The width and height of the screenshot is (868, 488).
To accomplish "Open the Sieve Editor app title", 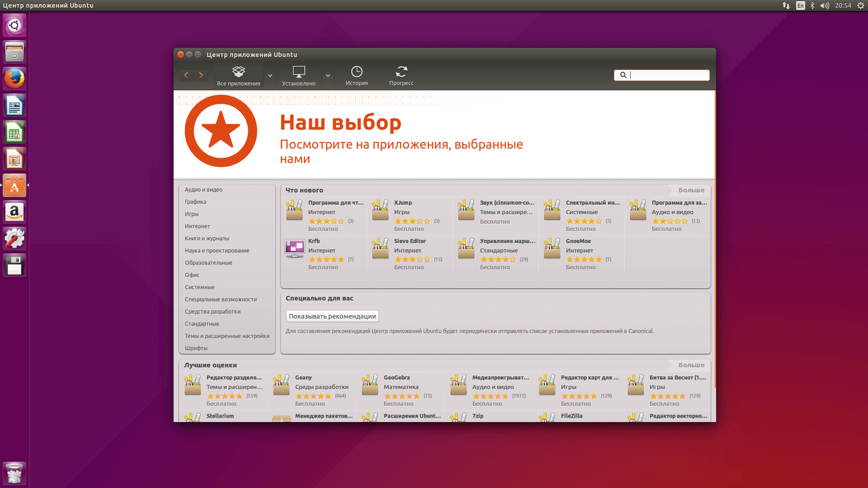I will [410, 241].
